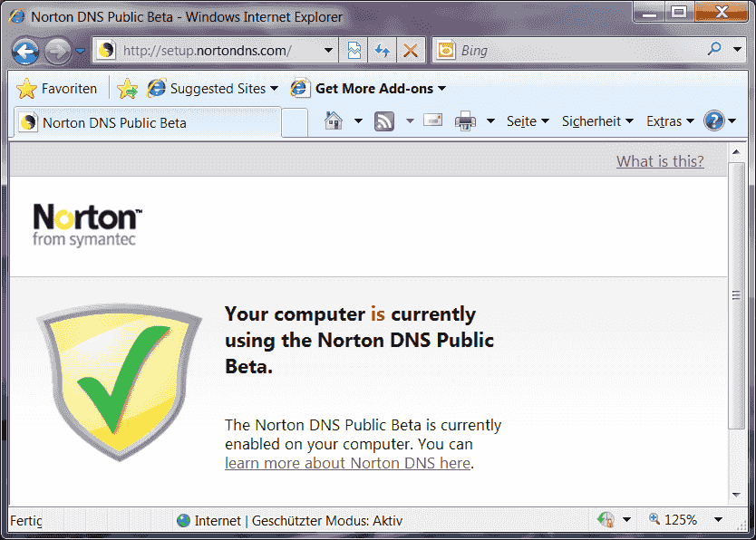Open the Seite menu
The width and height of the screenshot is (756, 540).
[x=528, y=121]
